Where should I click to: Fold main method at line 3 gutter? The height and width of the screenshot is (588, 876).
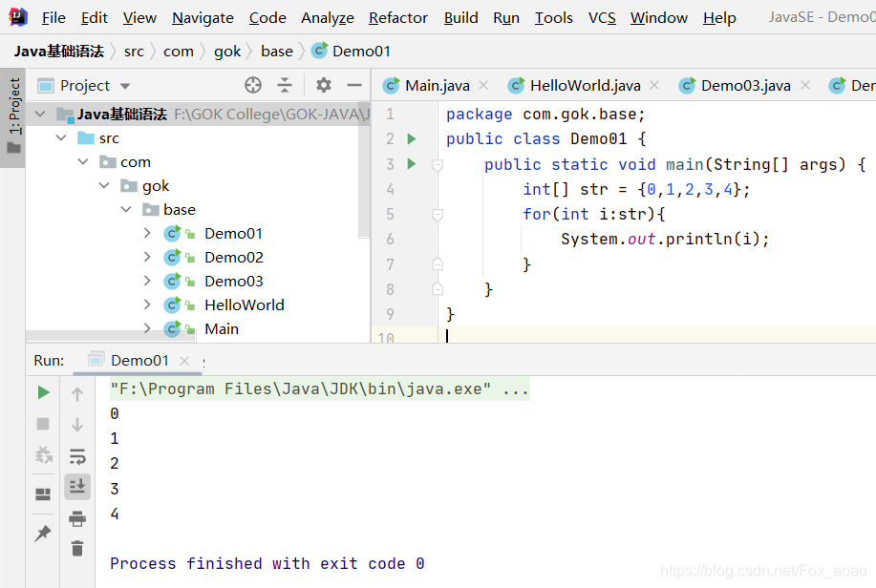click(438, 165)
